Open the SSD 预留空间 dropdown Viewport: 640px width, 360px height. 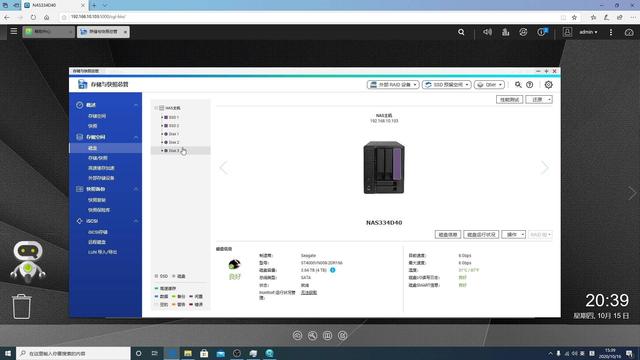(x=447, y=84)
